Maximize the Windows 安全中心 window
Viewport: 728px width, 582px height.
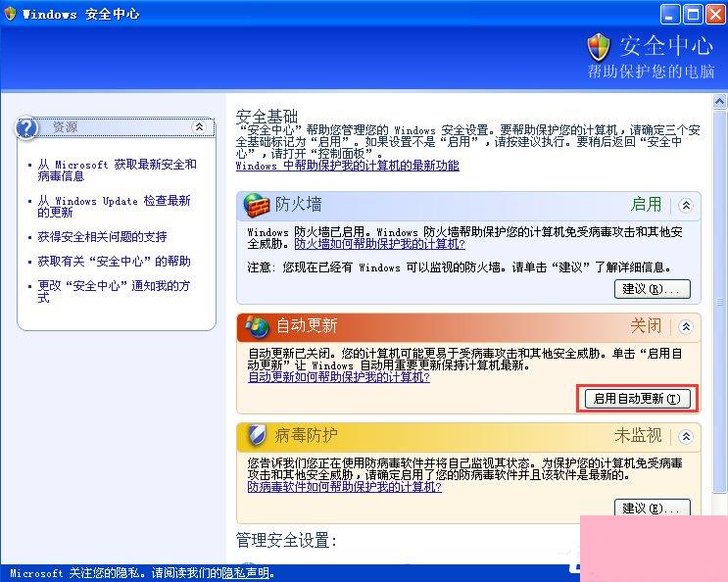click(x=693, y=15)
